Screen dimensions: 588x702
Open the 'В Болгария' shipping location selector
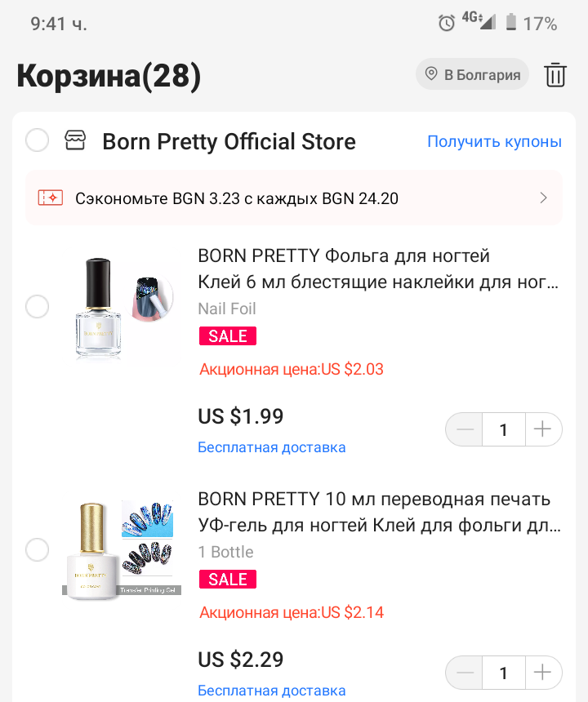(472, 75)
